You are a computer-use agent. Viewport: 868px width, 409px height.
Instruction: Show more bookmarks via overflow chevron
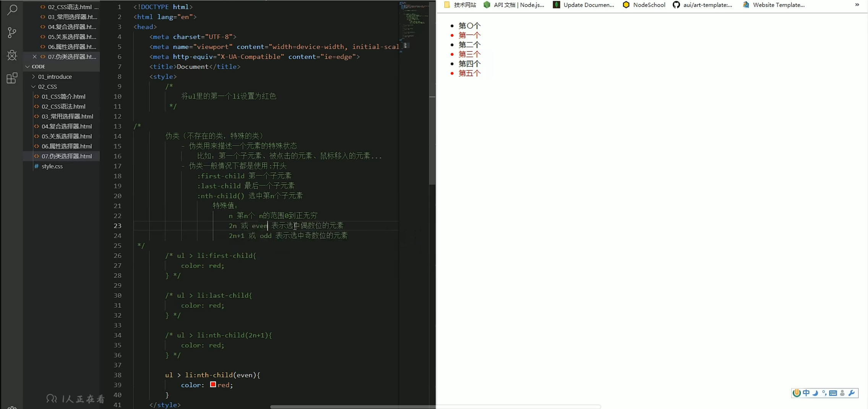tap(857, 5)
